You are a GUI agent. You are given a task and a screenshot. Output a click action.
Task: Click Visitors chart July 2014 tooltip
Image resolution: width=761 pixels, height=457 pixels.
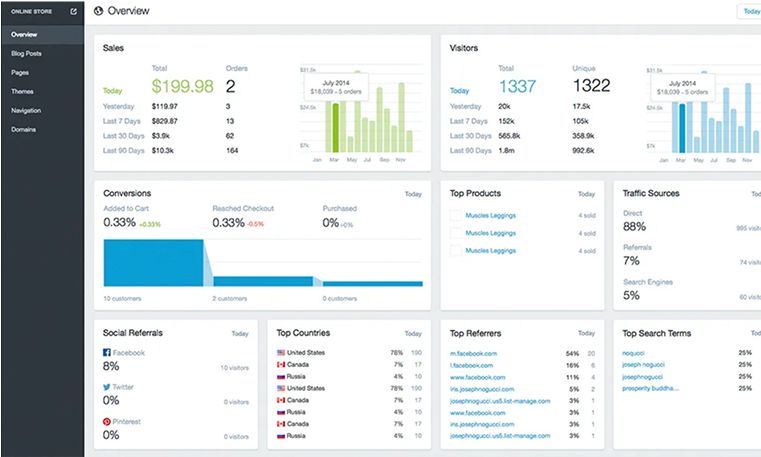point(682,87)
